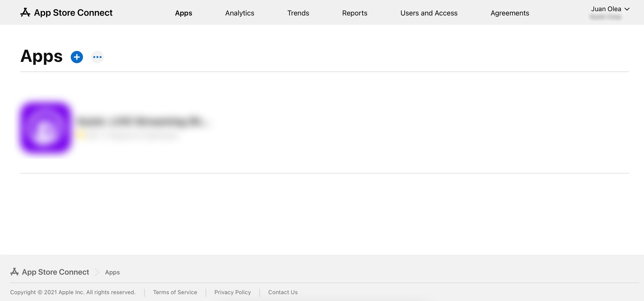Click the App Store Connect logo in header
Screen dimensions: 644x301
tap(25, 12)
